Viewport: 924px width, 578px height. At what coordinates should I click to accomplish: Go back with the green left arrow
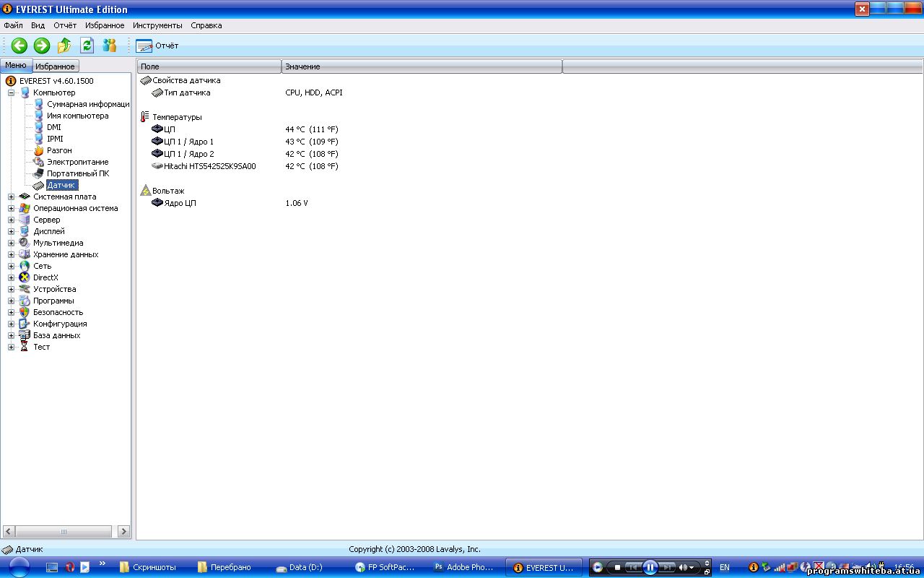(x=19, y=46)
